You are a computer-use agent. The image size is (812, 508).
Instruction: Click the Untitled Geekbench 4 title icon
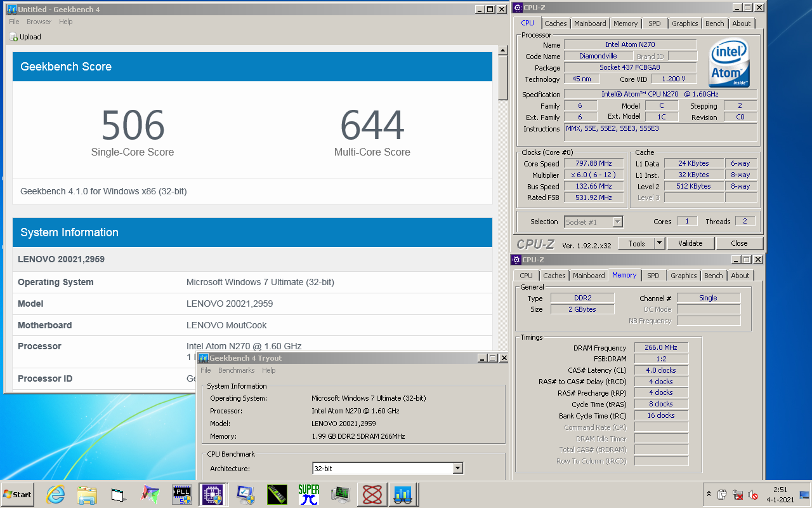pos(11,10)
